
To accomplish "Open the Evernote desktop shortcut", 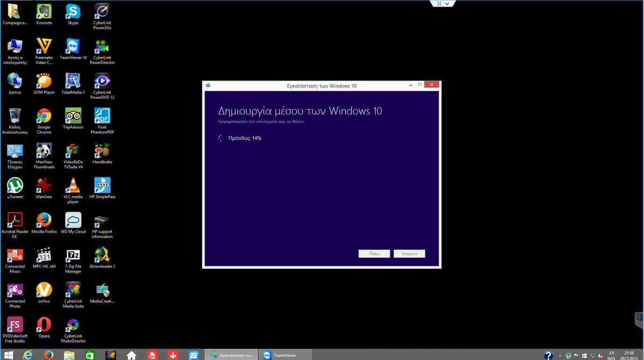I will point(44,15).
